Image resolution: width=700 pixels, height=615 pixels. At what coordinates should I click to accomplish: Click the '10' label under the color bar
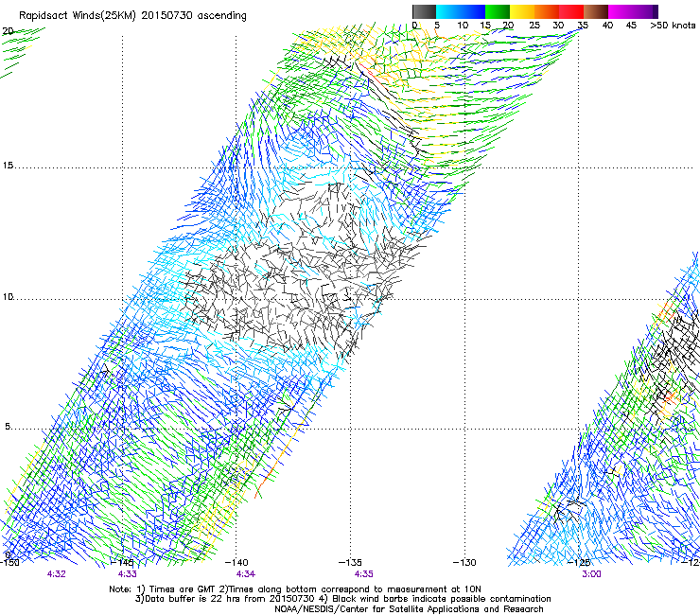(463, 26)
